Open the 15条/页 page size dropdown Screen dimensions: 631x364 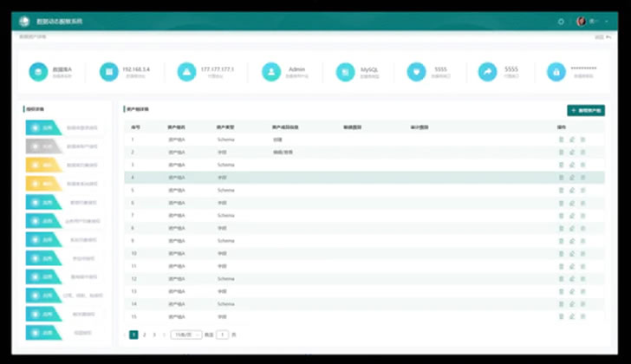point(185,334)
